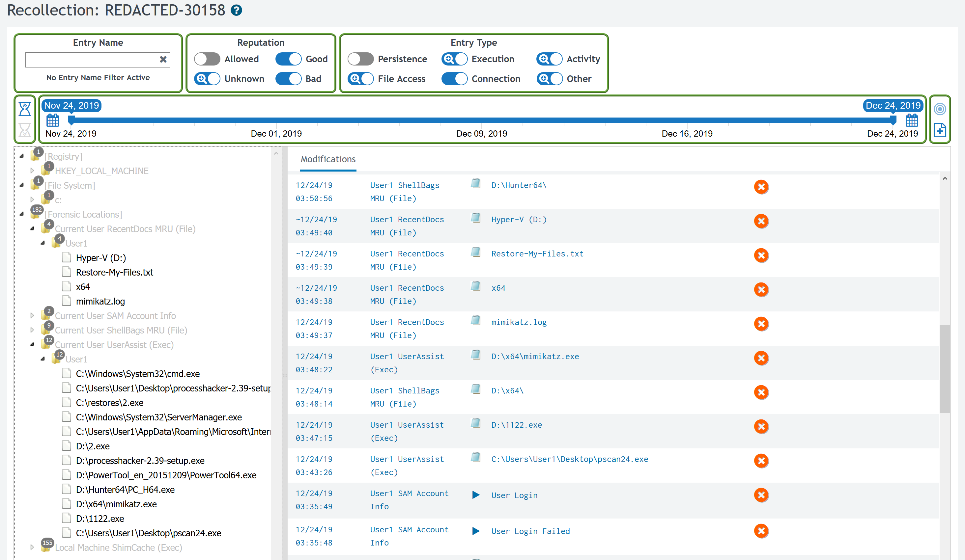This screenshot has width=965, height=560.
Task: Click the red X for User Login entry
Action: [x=761, y=495]
